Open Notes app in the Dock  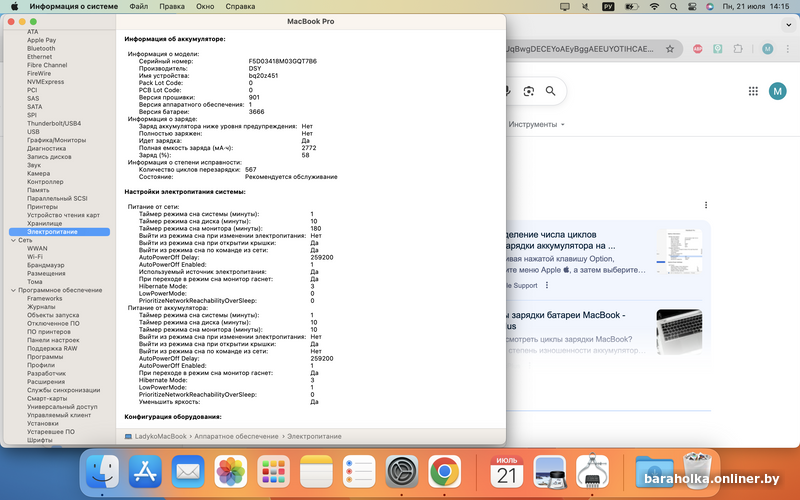(x=316, y=471)
